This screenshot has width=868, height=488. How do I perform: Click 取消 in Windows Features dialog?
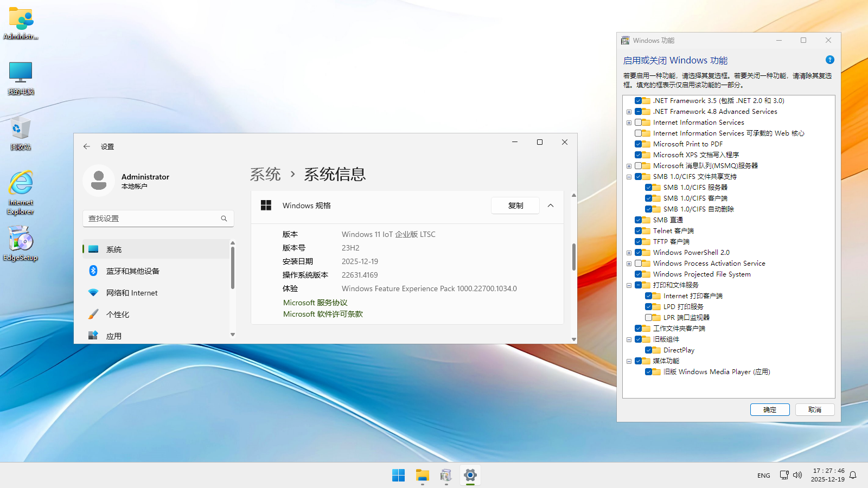click(x=815, y=410)
